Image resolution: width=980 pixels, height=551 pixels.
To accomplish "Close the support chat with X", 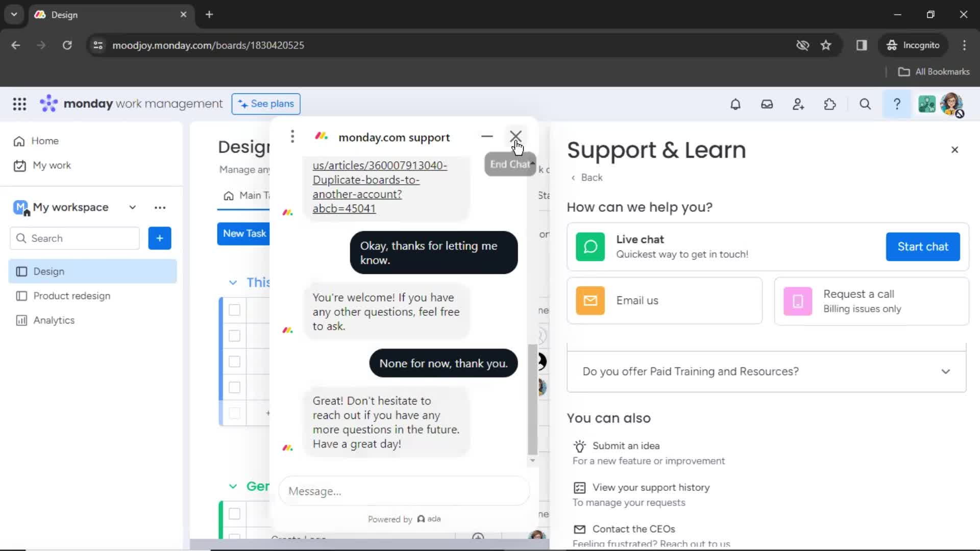I will (516, 136).
